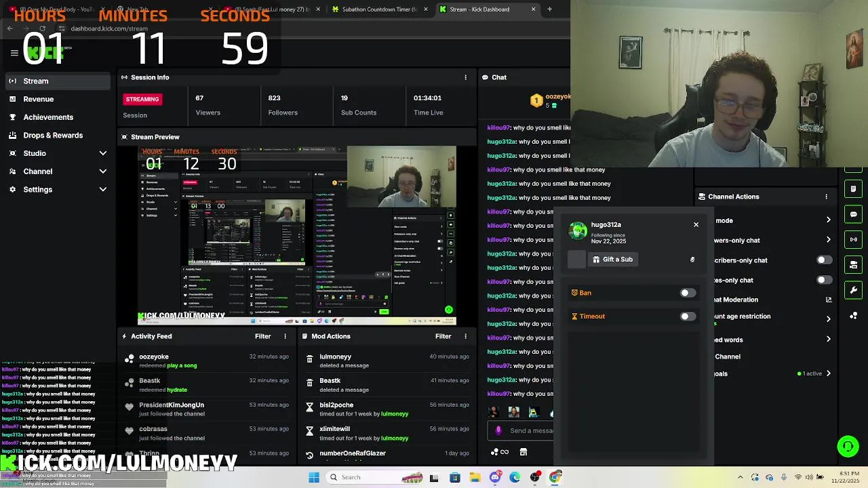Click the three-dots cluster icon in right rail

pos(854,316)
